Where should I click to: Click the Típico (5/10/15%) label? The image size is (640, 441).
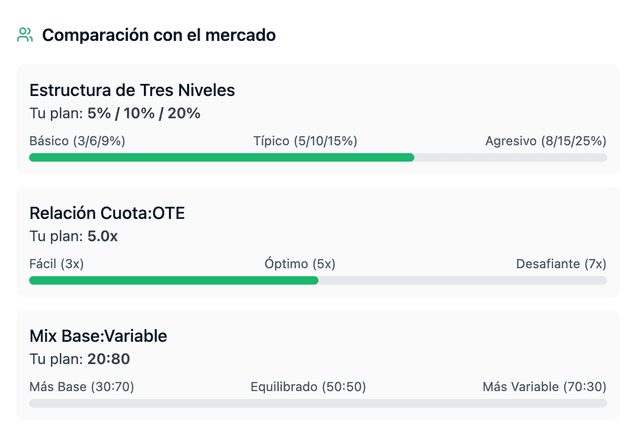coord(305,140)
